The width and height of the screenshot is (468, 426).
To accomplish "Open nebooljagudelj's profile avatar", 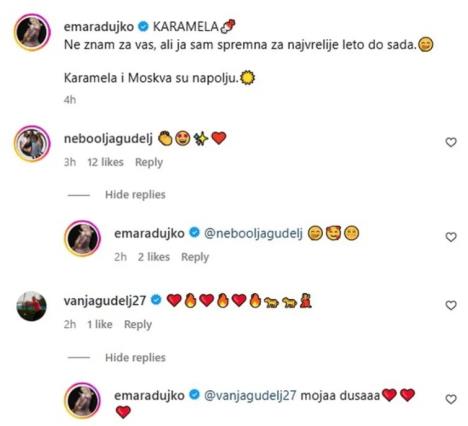I will [32, 144].
